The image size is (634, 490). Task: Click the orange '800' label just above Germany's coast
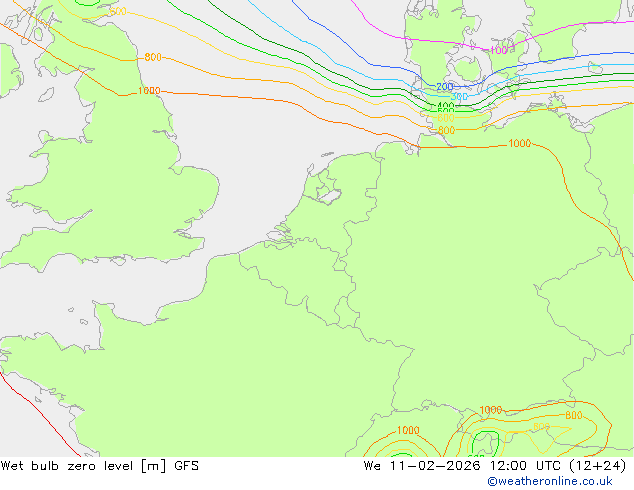pos(446,131)
